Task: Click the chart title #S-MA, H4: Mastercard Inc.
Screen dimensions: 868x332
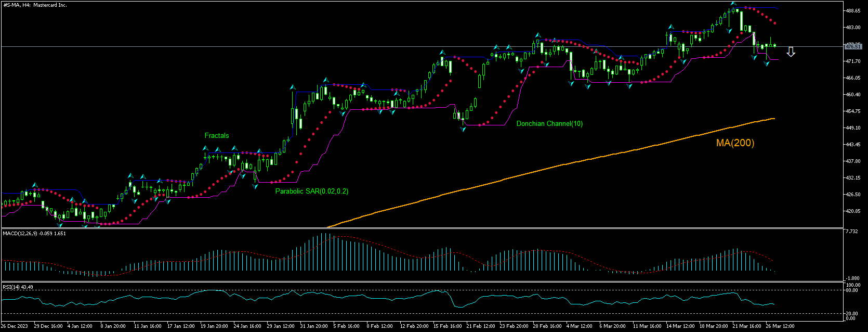Action: pos(34,5)
